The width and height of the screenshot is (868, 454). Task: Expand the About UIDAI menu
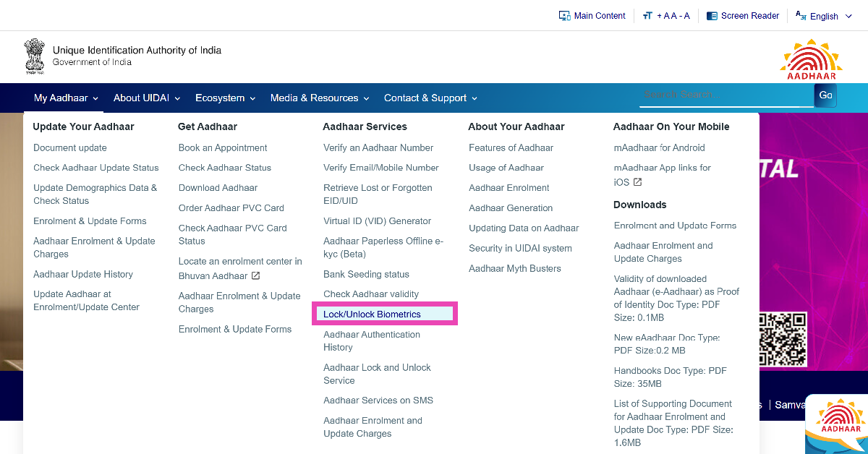148,98
